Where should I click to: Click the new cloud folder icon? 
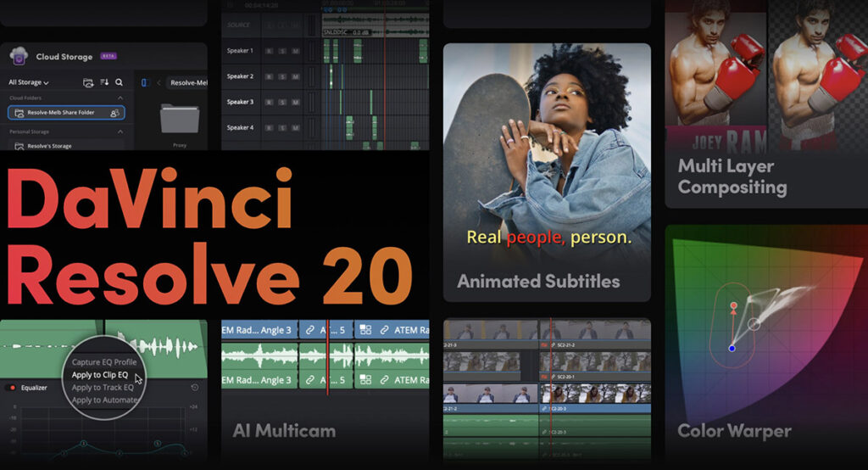pyautogui.click(x=88, y=82)
